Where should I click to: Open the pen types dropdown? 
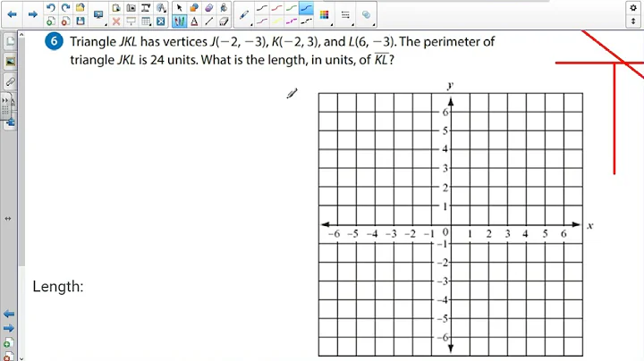click(x=244, y=15)
